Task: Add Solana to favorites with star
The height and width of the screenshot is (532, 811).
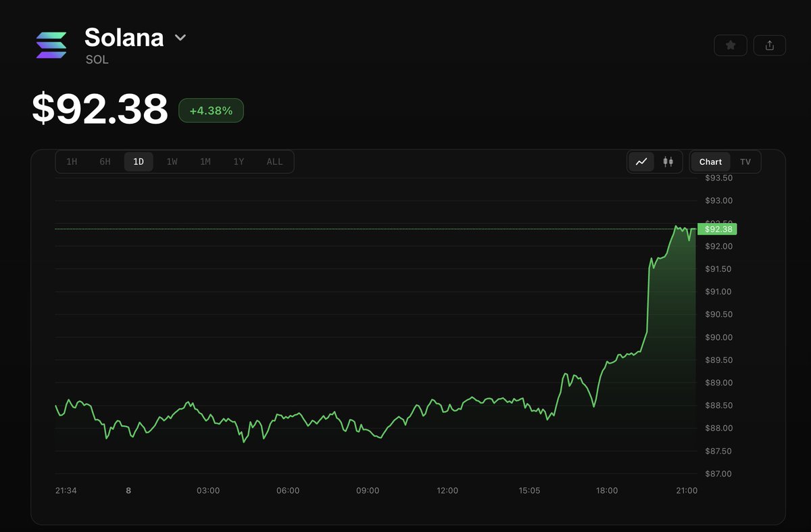Action: pyautogui.click(x=731, y=45)
